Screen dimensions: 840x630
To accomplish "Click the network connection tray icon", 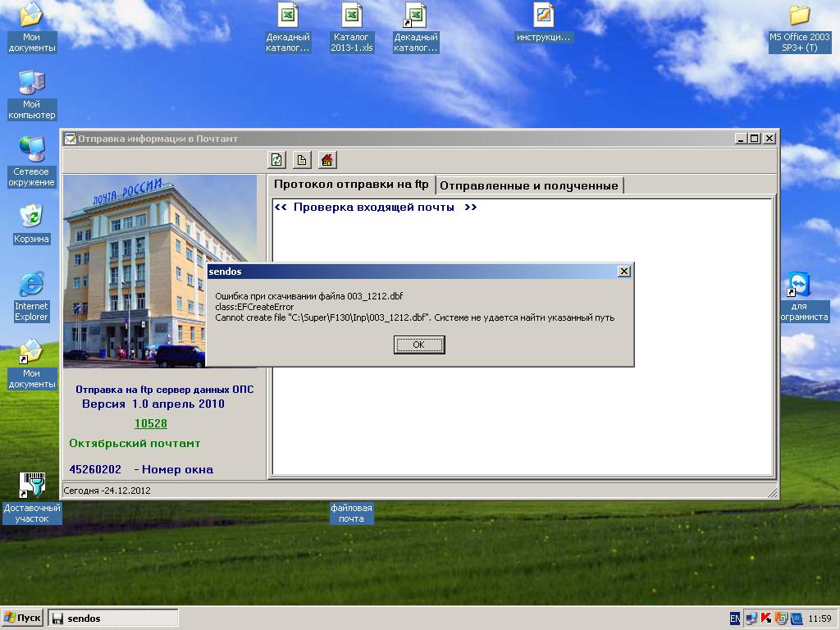I will [751, 619].
